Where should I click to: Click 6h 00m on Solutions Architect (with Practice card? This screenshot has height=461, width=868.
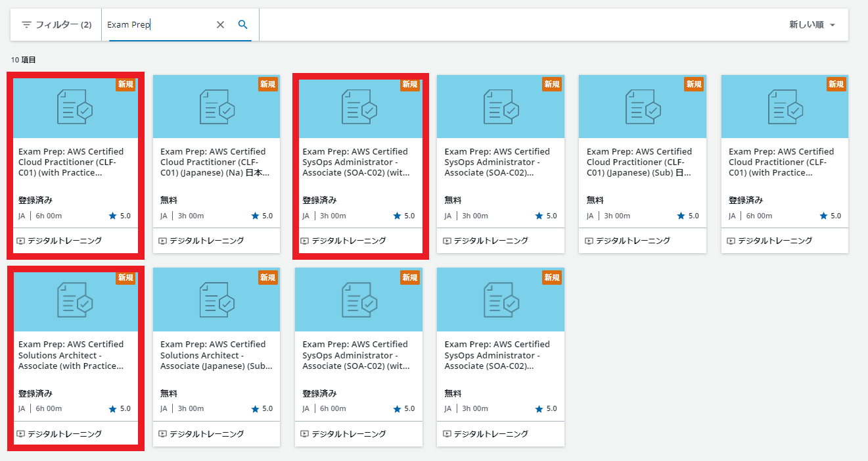[x=49, y=408]
